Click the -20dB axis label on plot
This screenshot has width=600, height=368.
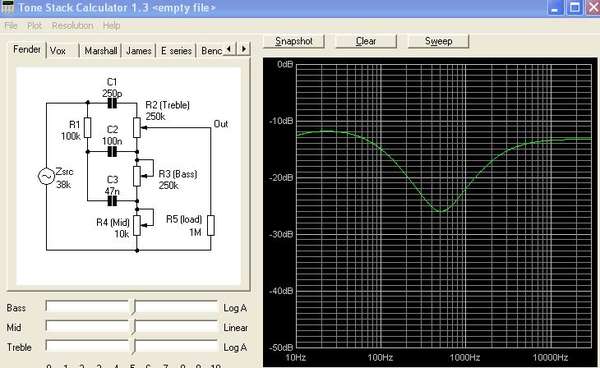(x=281, y=177)
